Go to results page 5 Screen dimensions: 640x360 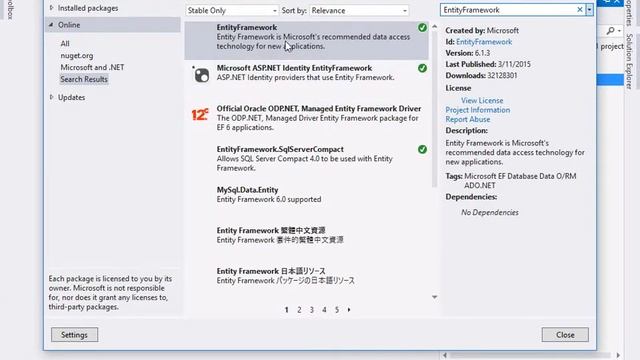[x=337, y=310]
